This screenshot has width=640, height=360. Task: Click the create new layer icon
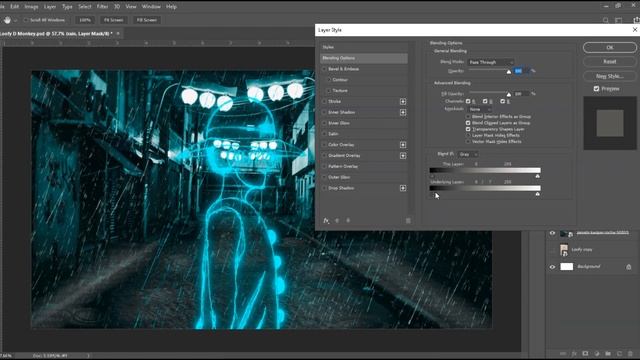click(x=619, y=353)
